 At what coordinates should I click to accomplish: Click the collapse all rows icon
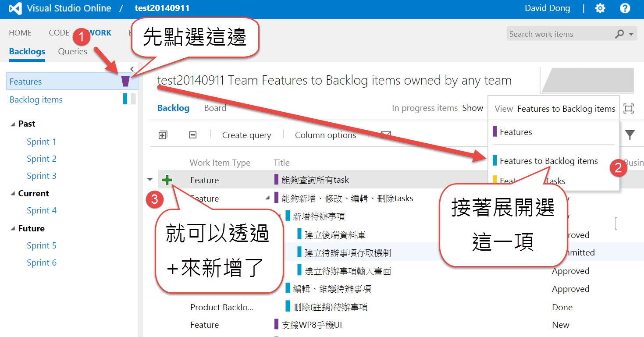pyautogui.click(x=192, y=135)
